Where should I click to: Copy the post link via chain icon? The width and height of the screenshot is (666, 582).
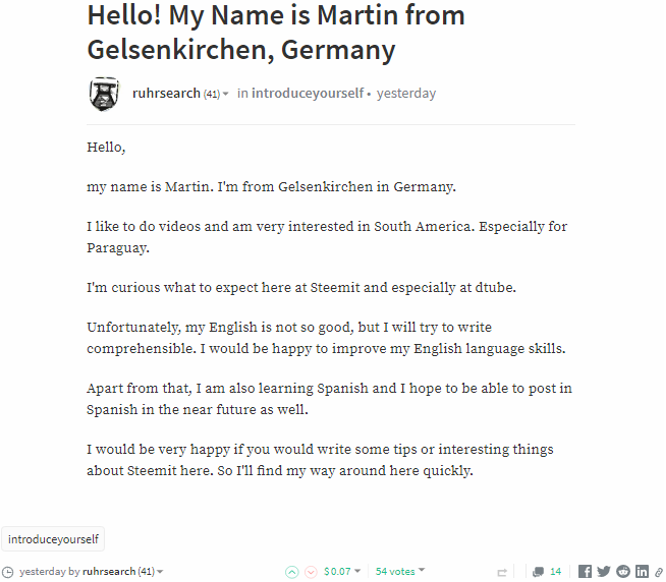pyautogui.click(x=659, y=572)
